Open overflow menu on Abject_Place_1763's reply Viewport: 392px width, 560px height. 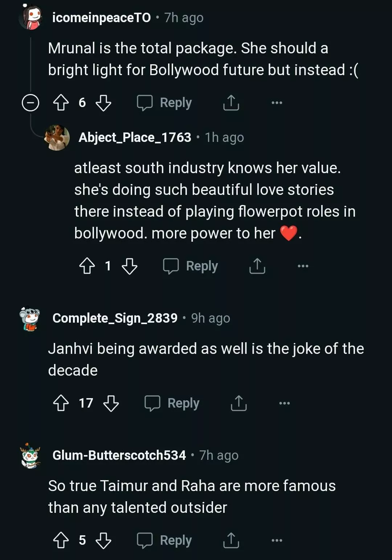click(x=303, y=266)
